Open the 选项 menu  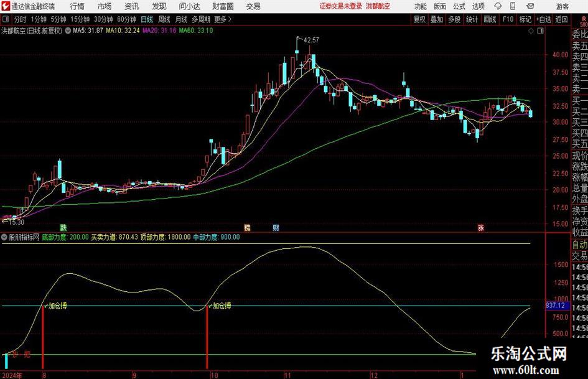[x=478, y=6]
